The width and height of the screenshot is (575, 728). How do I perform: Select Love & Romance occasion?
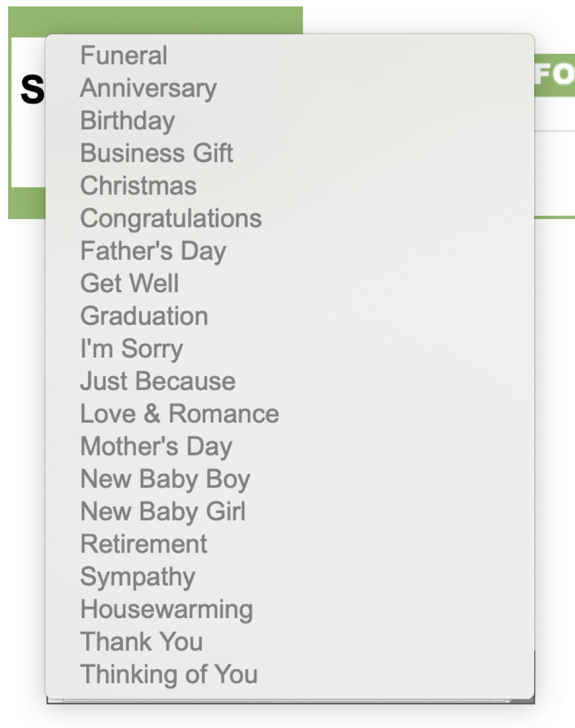pos(179,414)
